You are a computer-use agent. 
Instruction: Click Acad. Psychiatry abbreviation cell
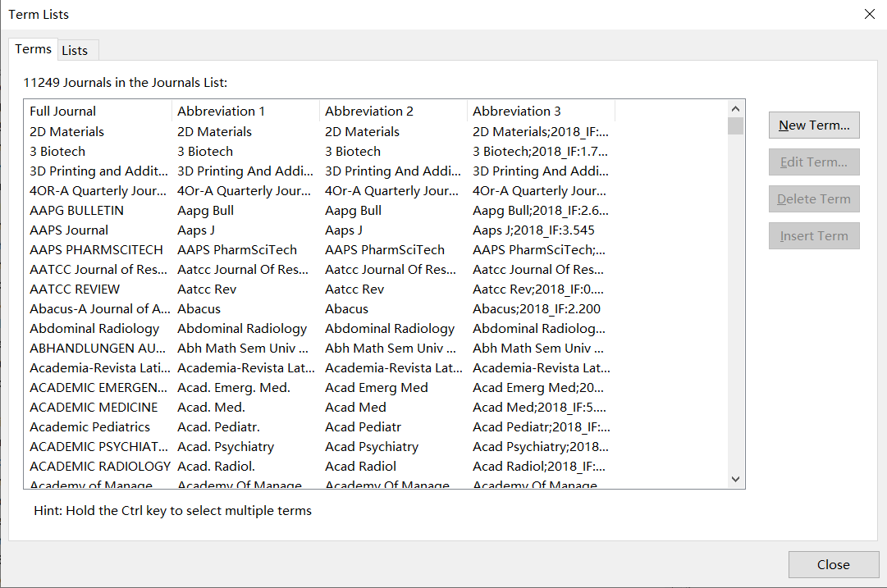pos(226,447)
